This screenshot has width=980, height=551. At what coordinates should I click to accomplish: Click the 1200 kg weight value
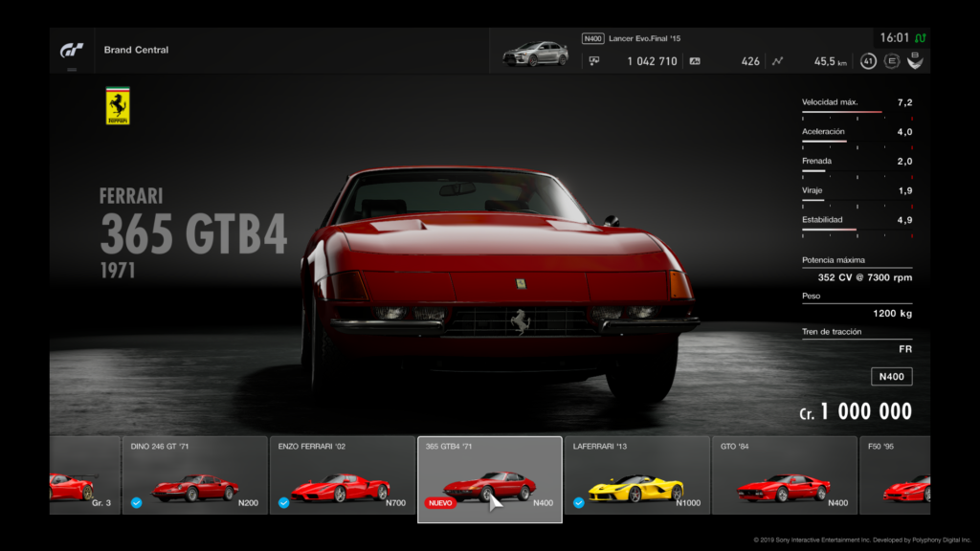[x=892, y=314]
